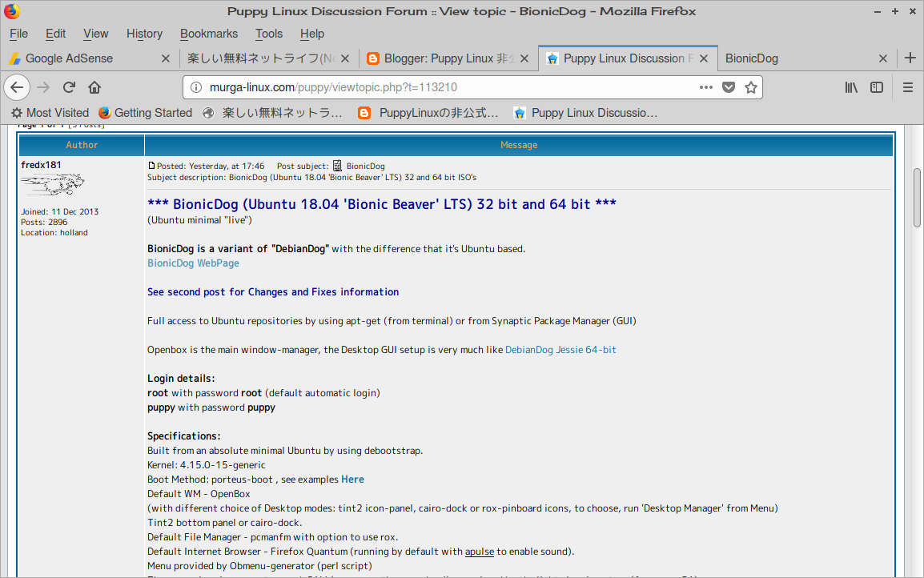Switch to the BionicDog tab

(x=751, y=58)
